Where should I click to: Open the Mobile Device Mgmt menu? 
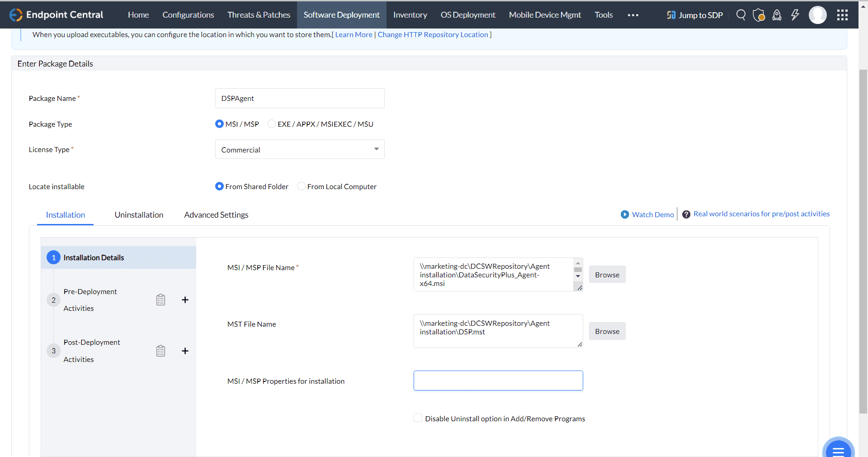tap(545, 15)
